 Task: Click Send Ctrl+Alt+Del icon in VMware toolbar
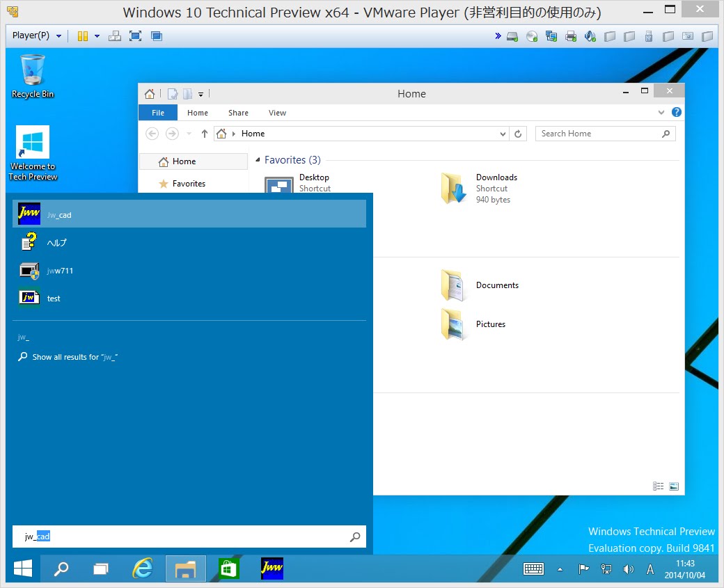(114, 36)
